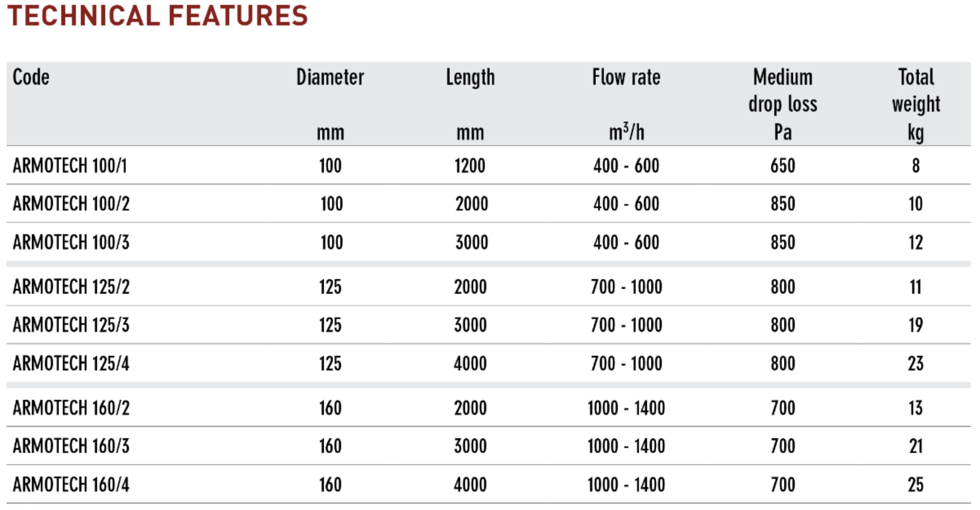The height and width of the screenshot is (510, 980).
Task: Select the ARMOTECH 160/2 code cell
Action: [71, 408]
